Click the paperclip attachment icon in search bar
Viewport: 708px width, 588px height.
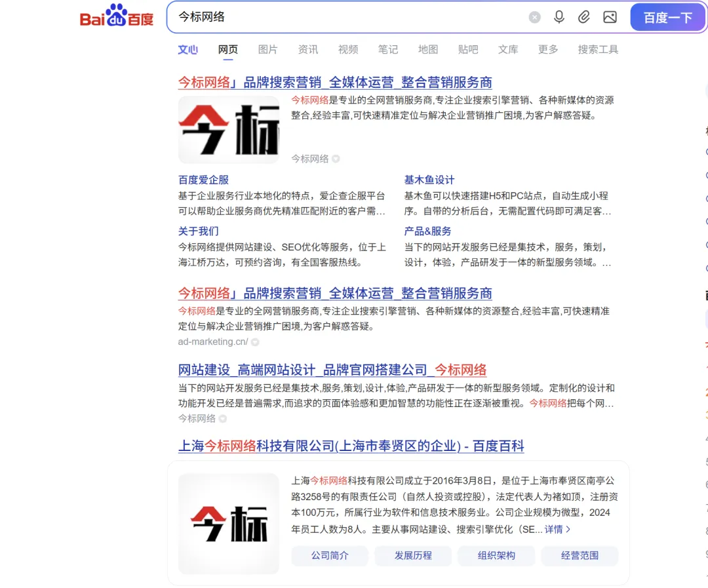(x=583, y=17)
